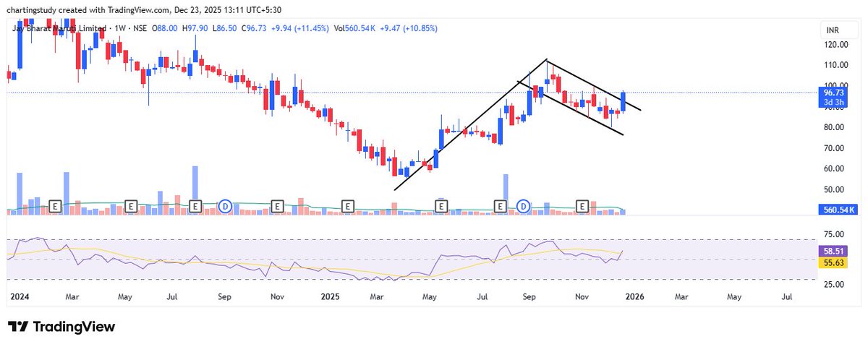Click the current price label 96.73
The image size is (868, 347).
[x=834, y=93]
